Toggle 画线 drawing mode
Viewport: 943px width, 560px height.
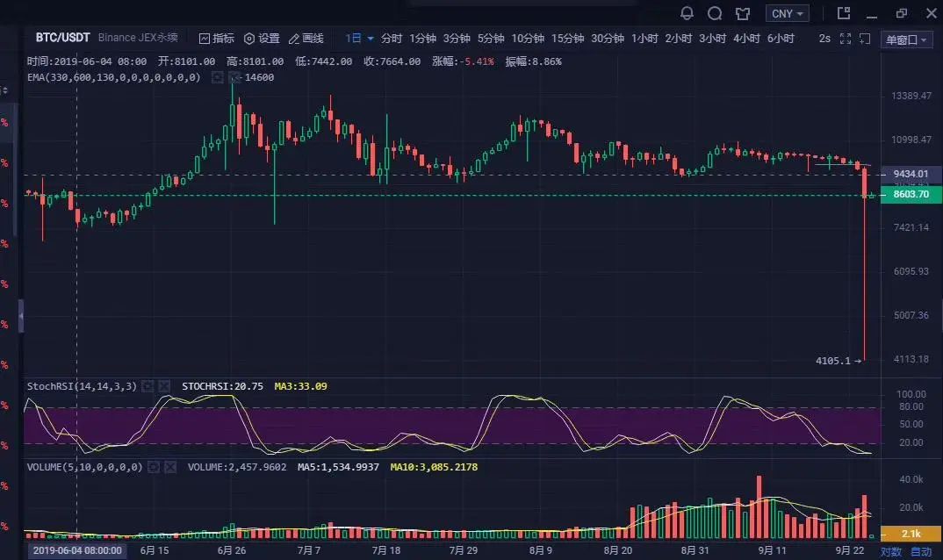pos(307,39)
